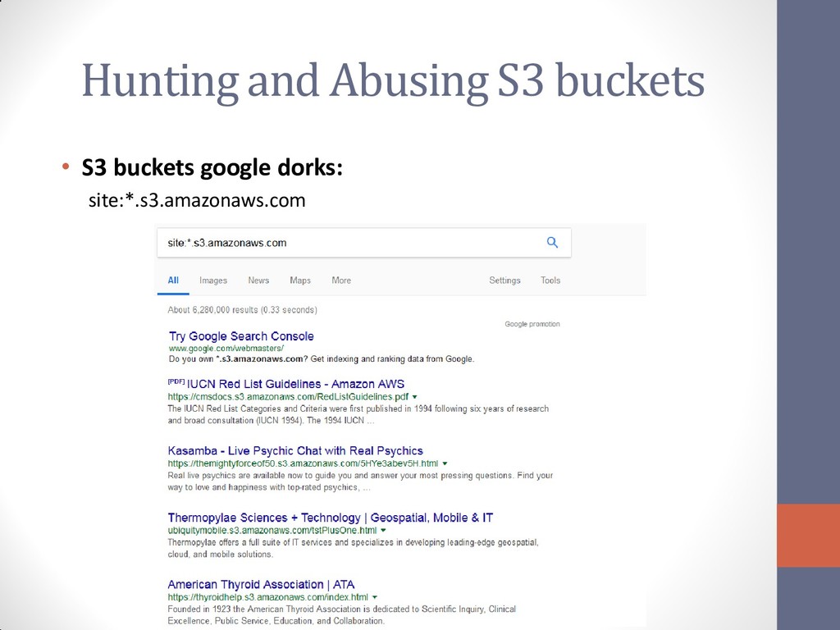Click the thyroidhelp.s3.amazonaws.com/index.html URL

[268, 597]
